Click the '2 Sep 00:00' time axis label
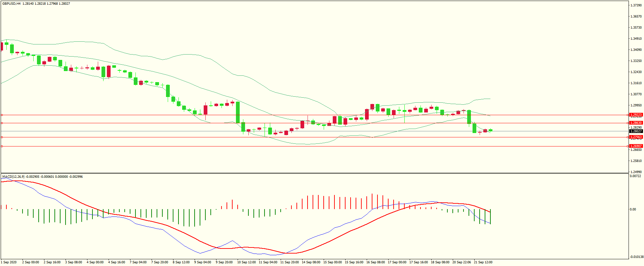The height and width of the screenshot is (266, 644). point(31,262)
